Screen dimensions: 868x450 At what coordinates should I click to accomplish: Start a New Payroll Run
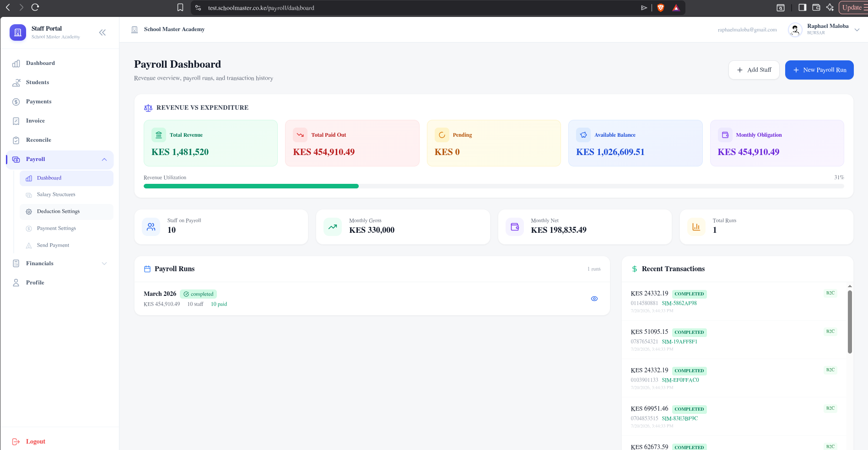pos(819,70)
